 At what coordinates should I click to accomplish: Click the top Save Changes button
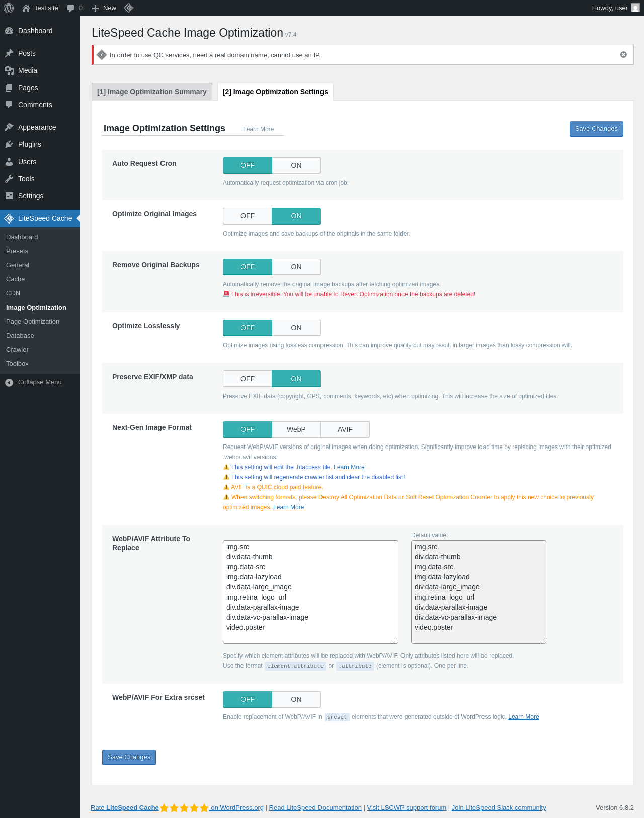[x=596, y=129]
